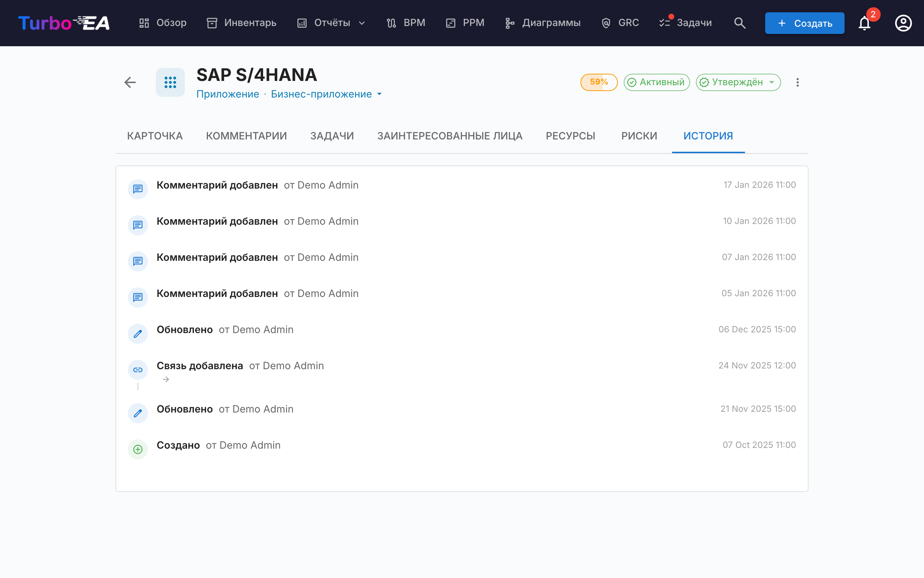Viewport: 924px width, 578px height.
Task: Click the PPM board icon
Action: tap(450, 23)
